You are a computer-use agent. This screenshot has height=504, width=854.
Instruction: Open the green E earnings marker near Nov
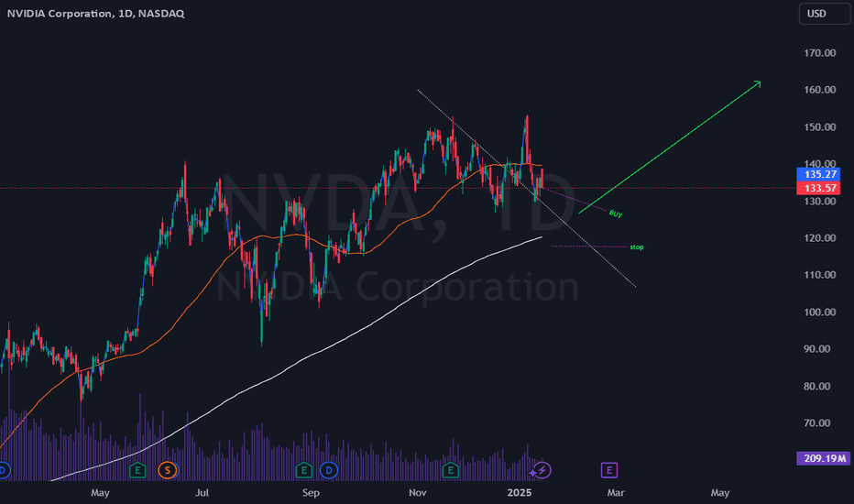[451, 470]
